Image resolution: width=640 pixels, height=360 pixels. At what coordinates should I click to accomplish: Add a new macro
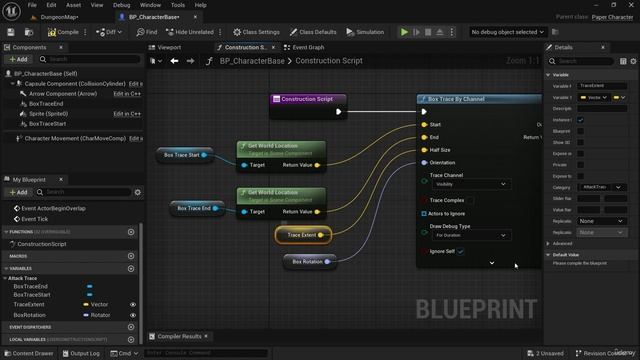point(131,256)
